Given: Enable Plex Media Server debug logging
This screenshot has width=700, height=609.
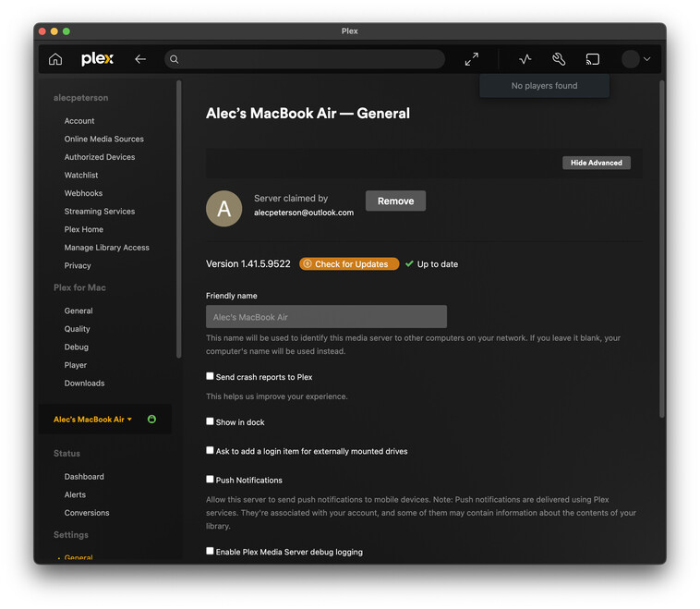Looking at the screenshot, I should tap(210, 551).
